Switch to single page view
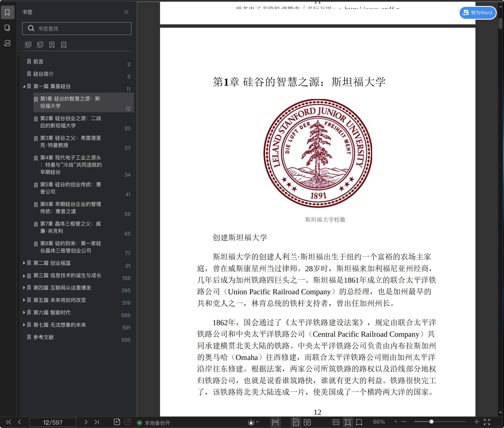 (296, 422)
